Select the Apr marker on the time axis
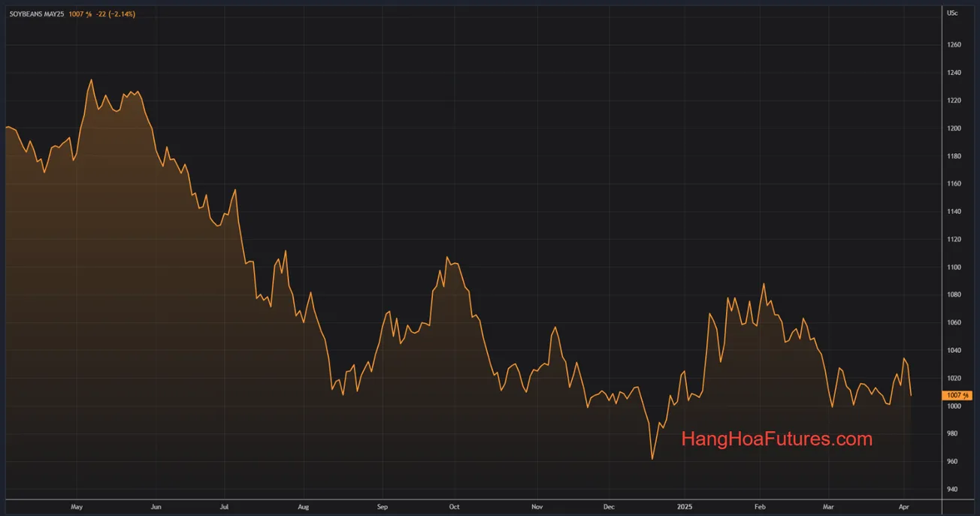Screen dimensions: 980x516 [x=903, y=507]
